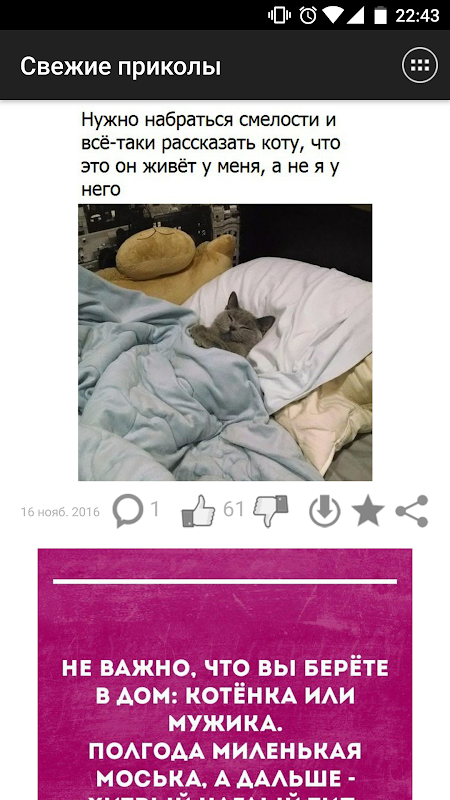Viewport: 450px width, 800px height.
Task: Open the pink meme about котёнка или мужика
Action: [225, 674]
